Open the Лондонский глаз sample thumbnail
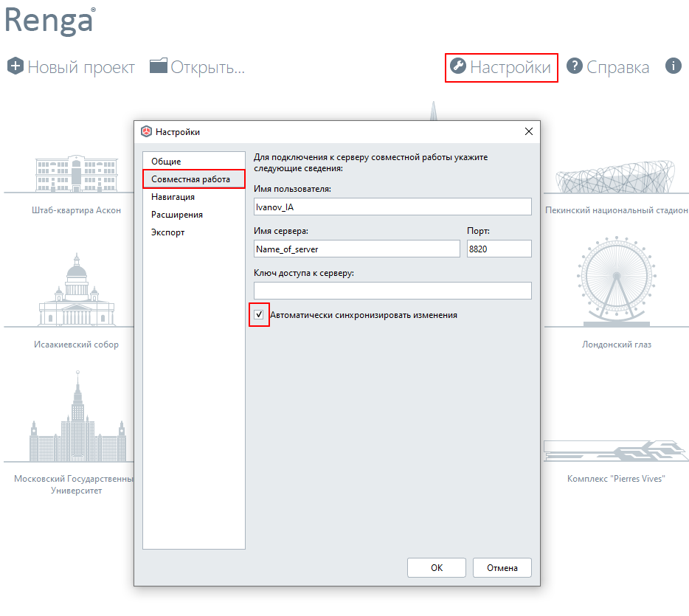689x616 pixels. pyautogui.click(x=617, y=281)
